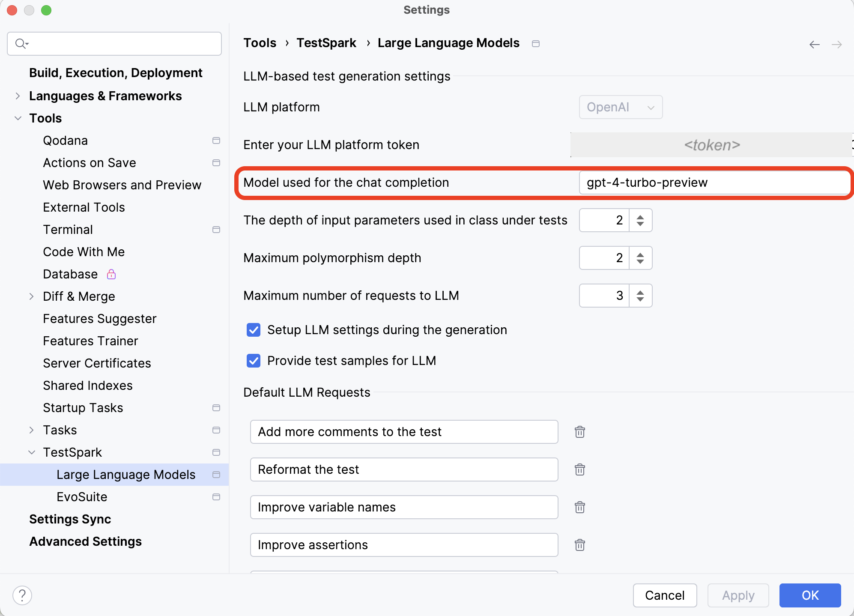Click Tools in the breadcrumb
This screenshot has height=616, width=854.
260,43
